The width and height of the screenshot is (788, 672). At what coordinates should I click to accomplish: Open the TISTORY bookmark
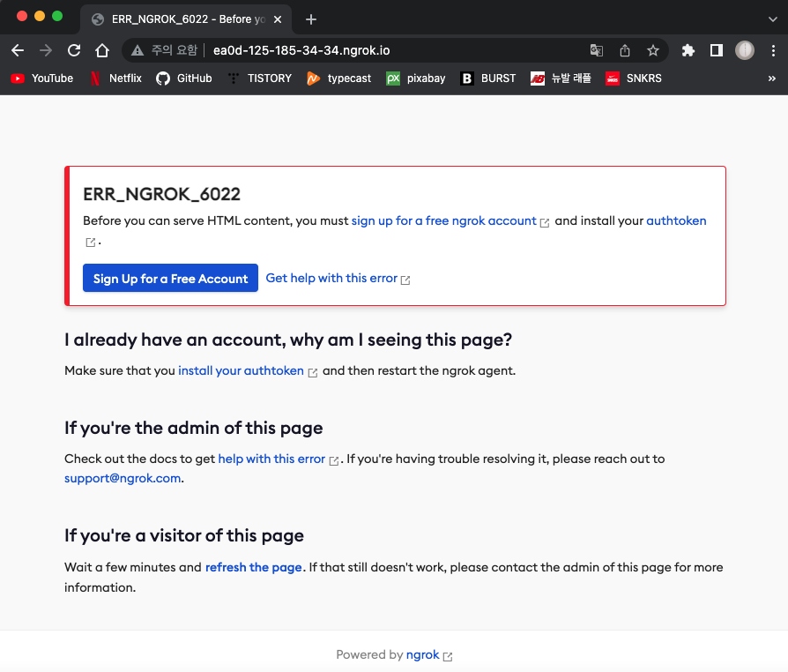pyautogui.click(x=259, y=78)
